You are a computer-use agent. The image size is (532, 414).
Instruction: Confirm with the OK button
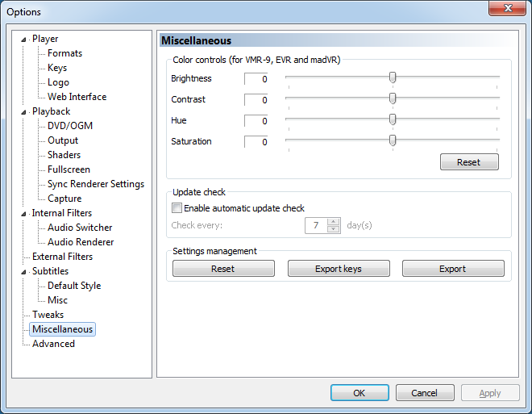(x=360, y=393)
